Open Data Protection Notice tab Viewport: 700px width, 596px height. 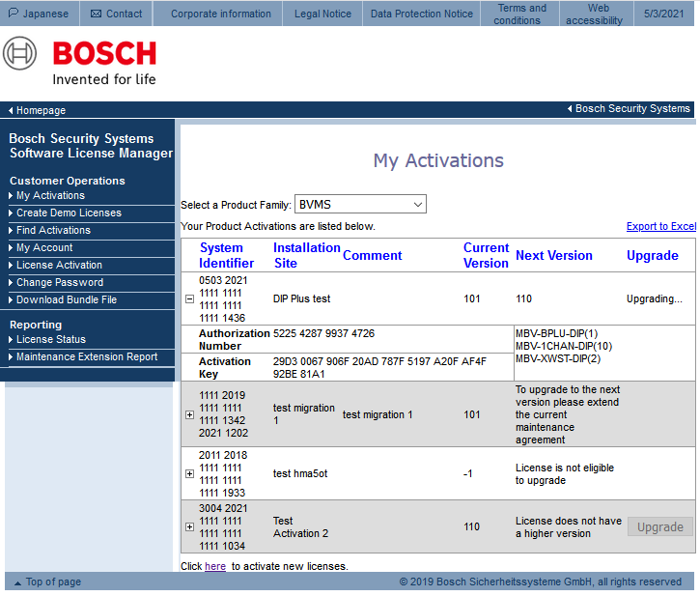click(422, 14)
